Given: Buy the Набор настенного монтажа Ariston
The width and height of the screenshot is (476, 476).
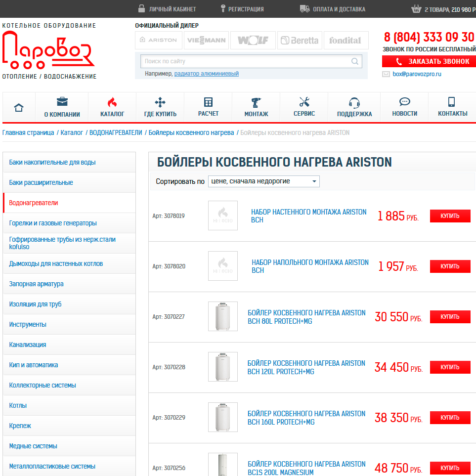Looking at the screenshot, I should tap(450, 216).
